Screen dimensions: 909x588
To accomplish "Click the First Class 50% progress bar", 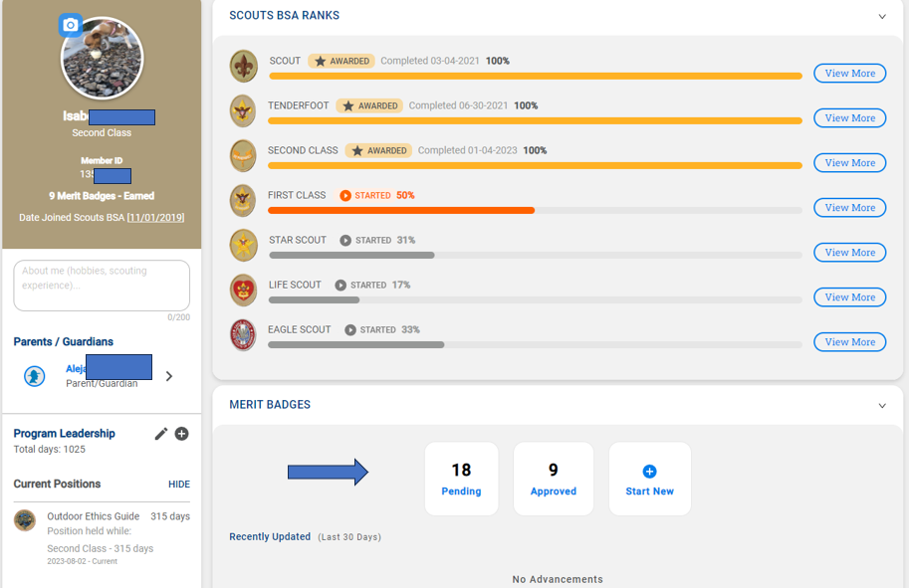I will [x=535, y=210].
